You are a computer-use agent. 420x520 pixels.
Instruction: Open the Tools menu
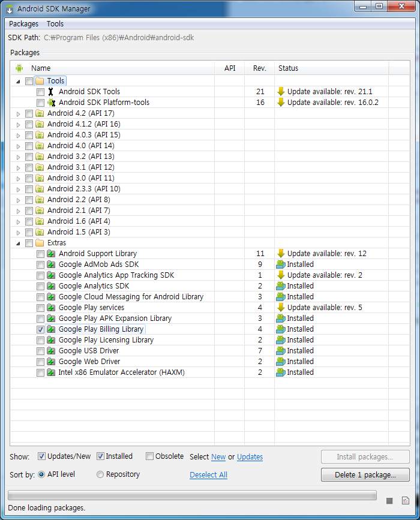(x=55, y=24)
